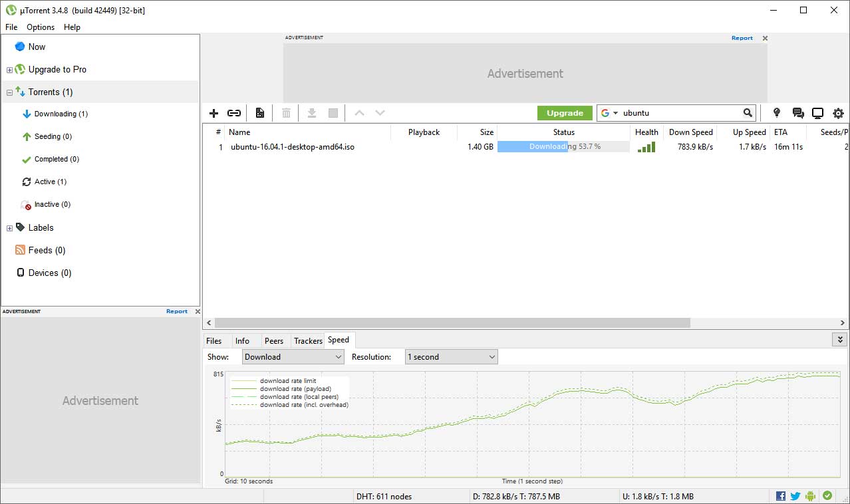This screenshot has height=504, width=850.
Task: Click Report link on sidebar advertisement
Action: point(177,311)
